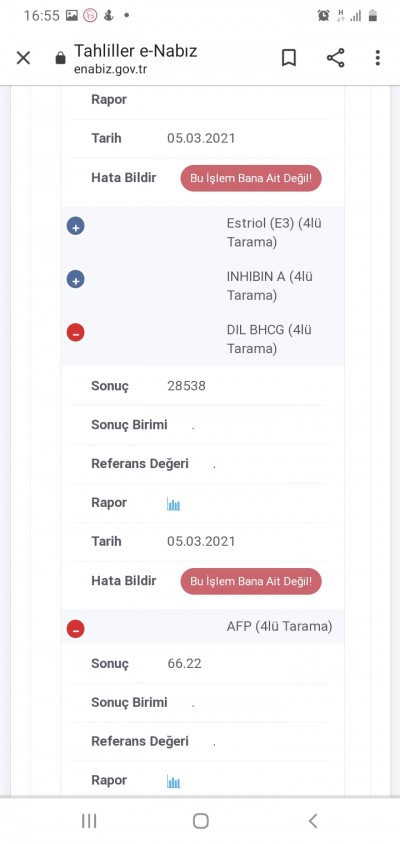The height and width of the screenshot is (844, 400).
Task: Open AFP report chart icon
Action: pos(173,782)
